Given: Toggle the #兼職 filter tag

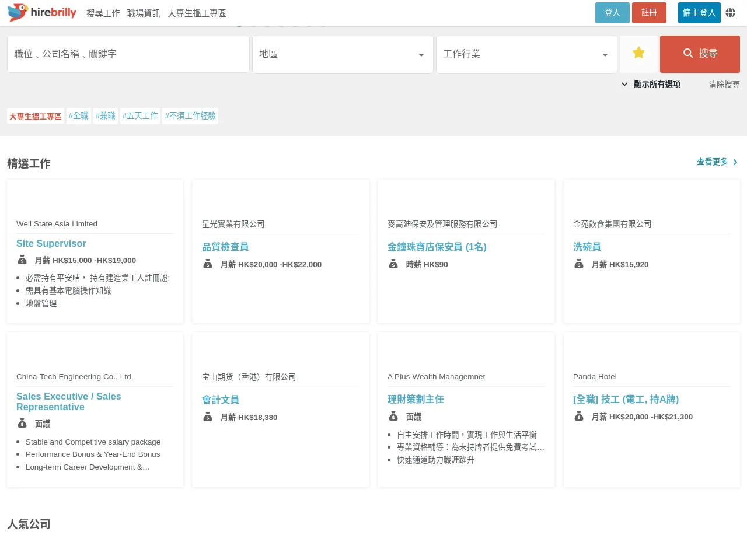Looking at the screenshot, I should [x=106, y=116].
